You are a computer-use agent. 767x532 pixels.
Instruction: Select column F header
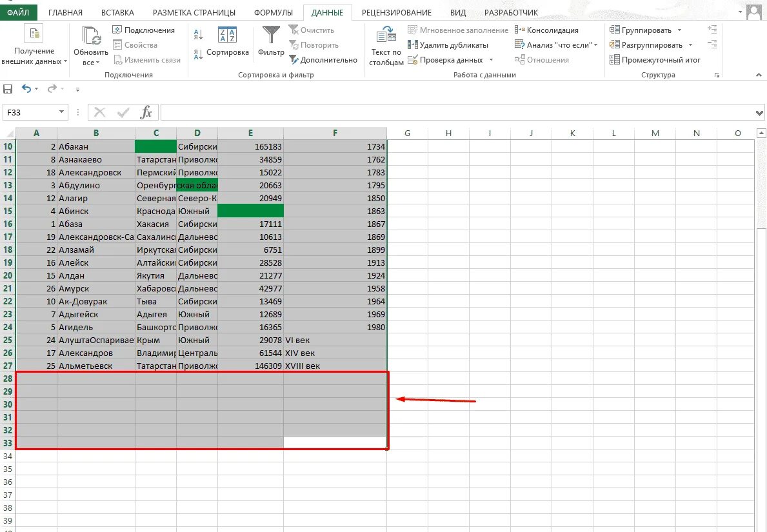coord(335,133)
